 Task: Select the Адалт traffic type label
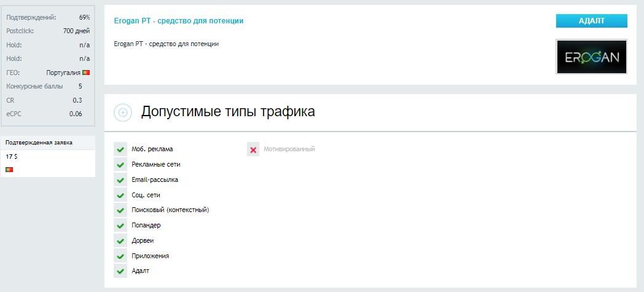pyautogui.click(x=141, y=270)
